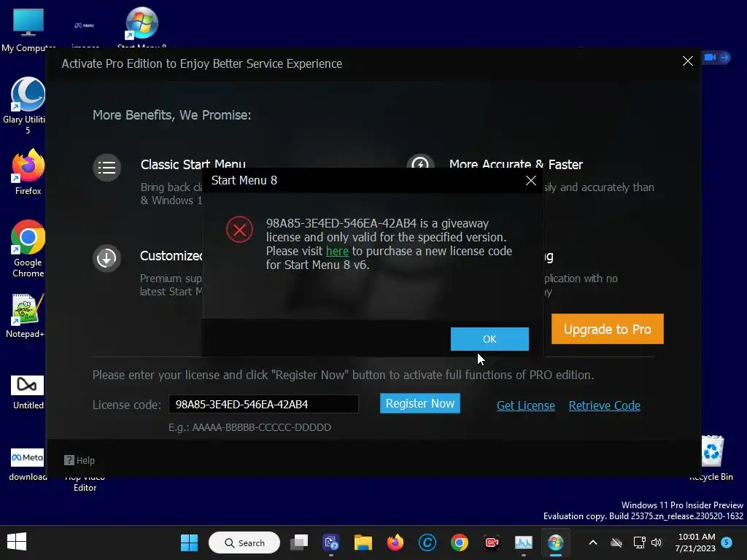
Task: Open the Untitled desktop file
Action: coord(28,392)
